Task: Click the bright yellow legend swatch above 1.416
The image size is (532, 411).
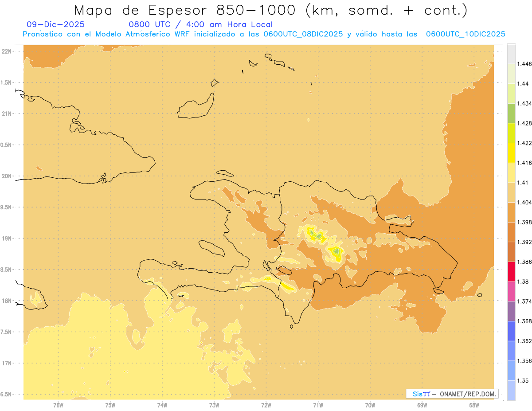Action: point(511,153)
